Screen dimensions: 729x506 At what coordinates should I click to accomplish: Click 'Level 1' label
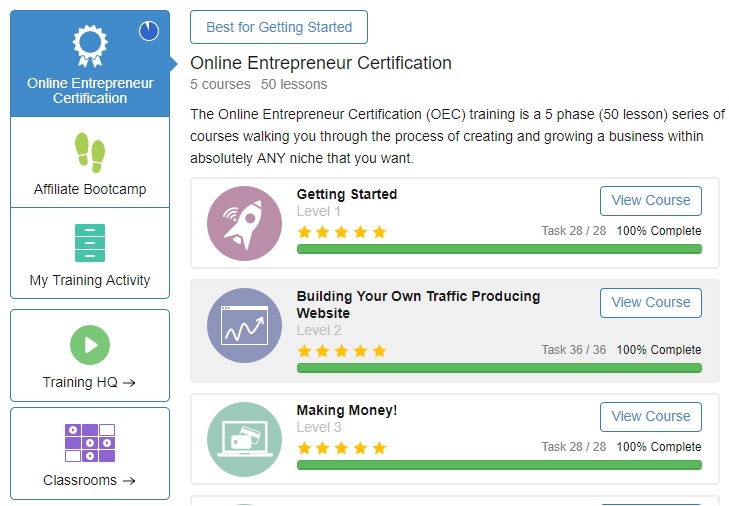319,212
